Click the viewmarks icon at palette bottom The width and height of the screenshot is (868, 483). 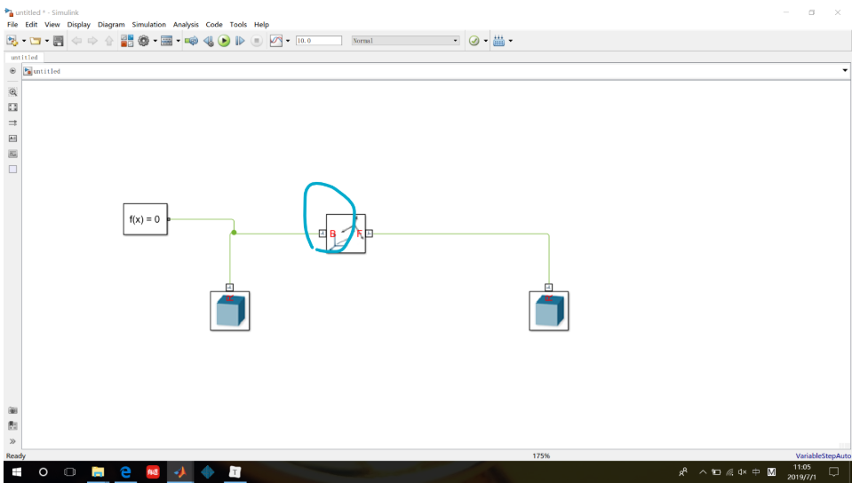tap(12, 426)
